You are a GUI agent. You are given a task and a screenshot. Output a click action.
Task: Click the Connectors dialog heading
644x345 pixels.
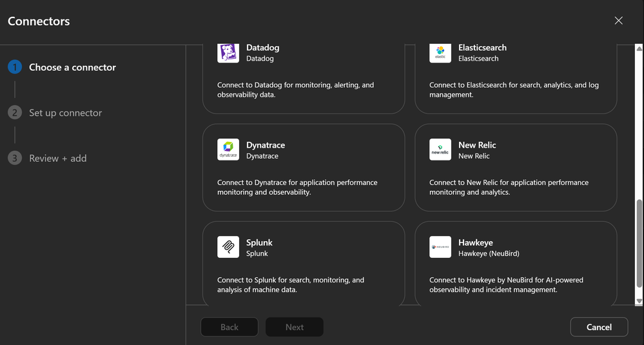click(x=39, y=21)
